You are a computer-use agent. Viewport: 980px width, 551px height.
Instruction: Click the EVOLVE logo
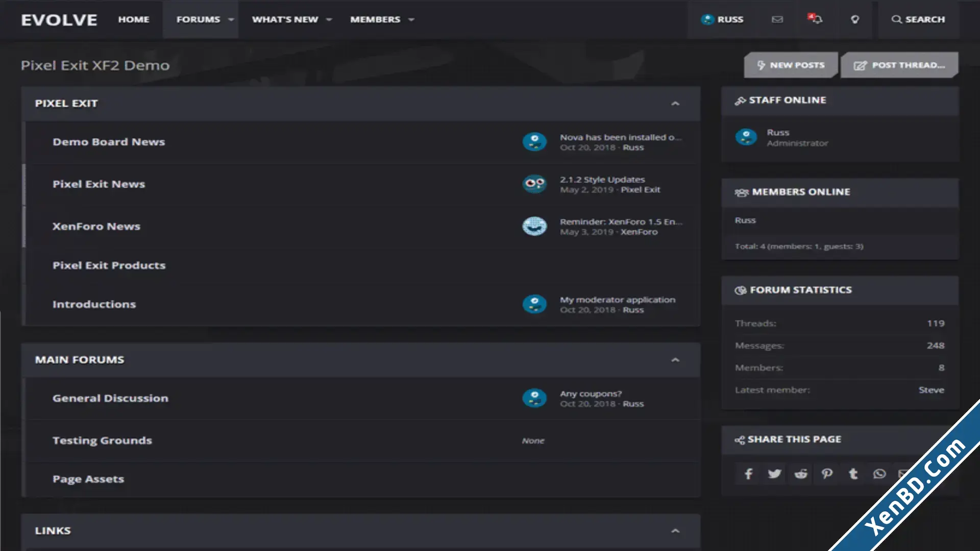(59, 20)
